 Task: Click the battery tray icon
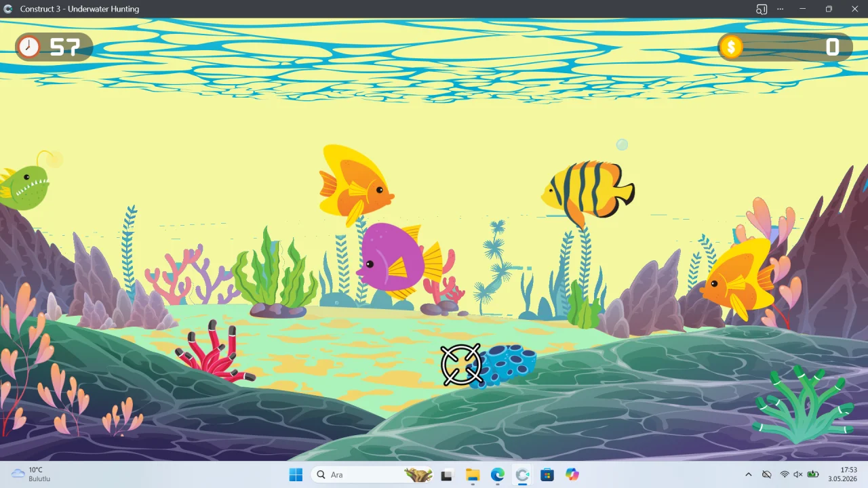click(x=813, y=475)
